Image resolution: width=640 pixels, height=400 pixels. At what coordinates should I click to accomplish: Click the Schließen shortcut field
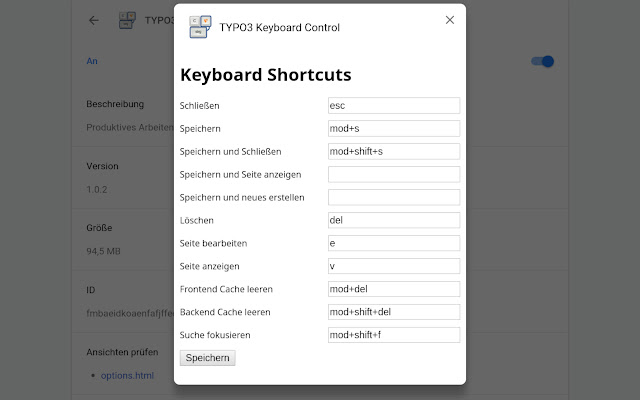point(394,105)
